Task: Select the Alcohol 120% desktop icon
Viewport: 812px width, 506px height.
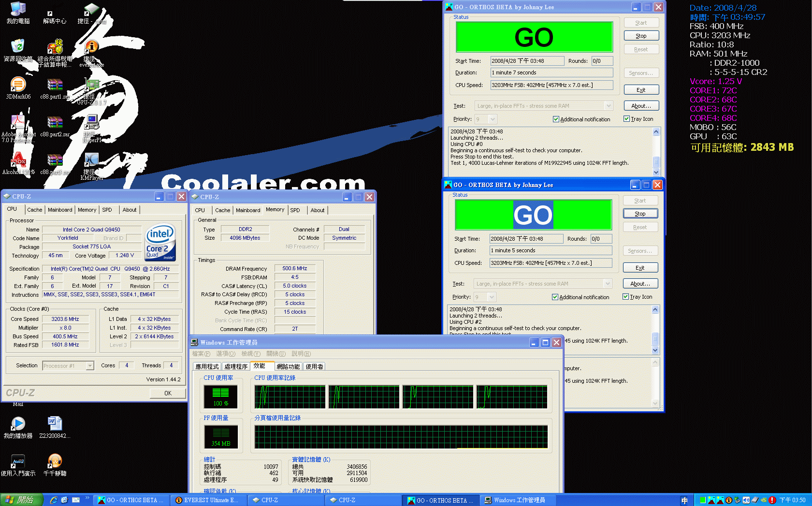Action: click(18, 163)
